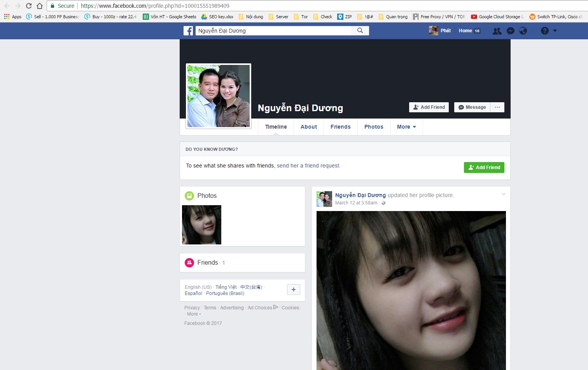Click the small avatar beside the post
588x370 pixels.
(324, 199)
